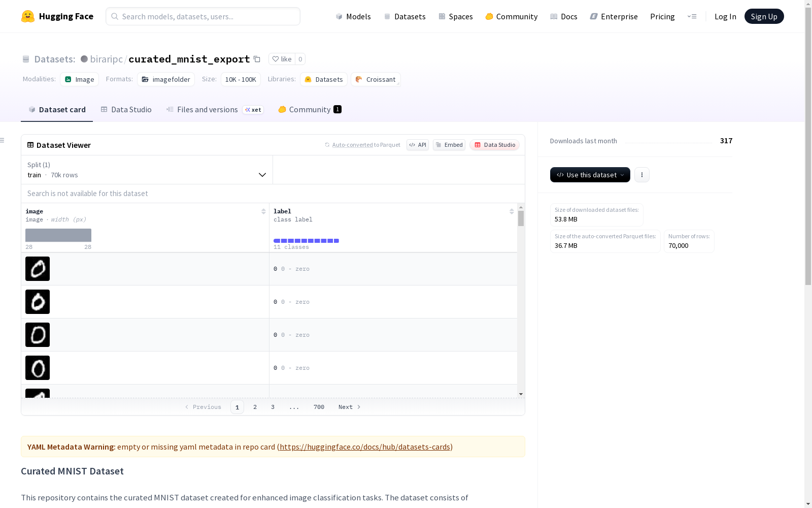This screenshot has height=508, width=812.
Task: Toggle the left sidebar table of contents
Action: [3, 140]
